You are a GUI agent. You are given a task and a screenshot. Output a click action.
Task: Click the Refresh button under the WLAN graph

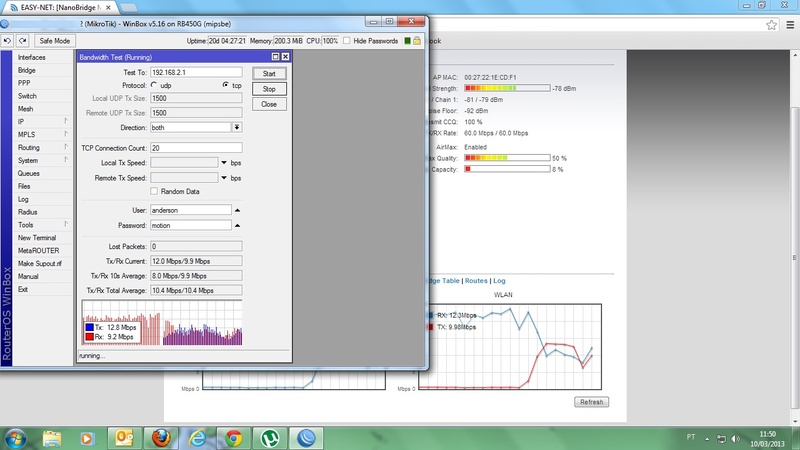(x=590, y=402)
